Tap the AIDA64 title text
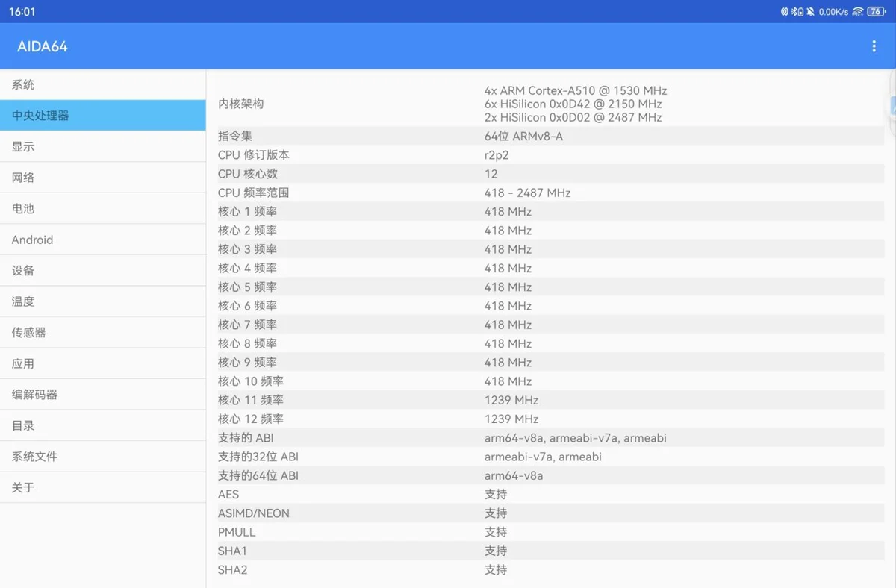The image size is (896, 588). tap(43, 46)
